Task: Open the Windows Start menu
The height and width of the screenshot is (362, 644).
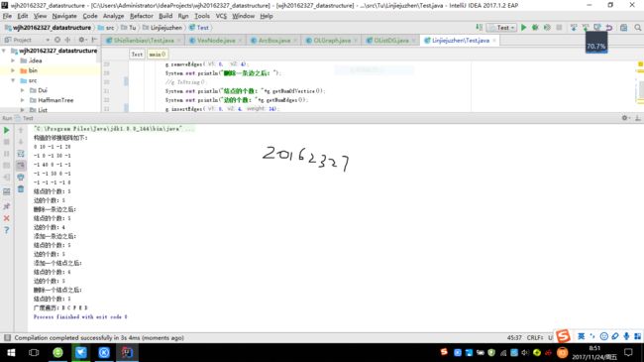Action: (11, 353)
